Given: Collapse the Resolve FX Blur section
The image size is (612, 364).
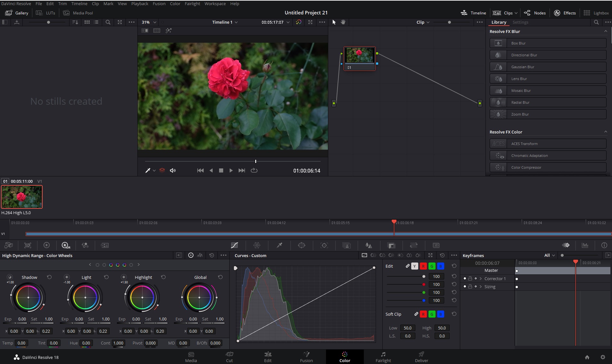Looking at the screenshot, I should point(605,31).
